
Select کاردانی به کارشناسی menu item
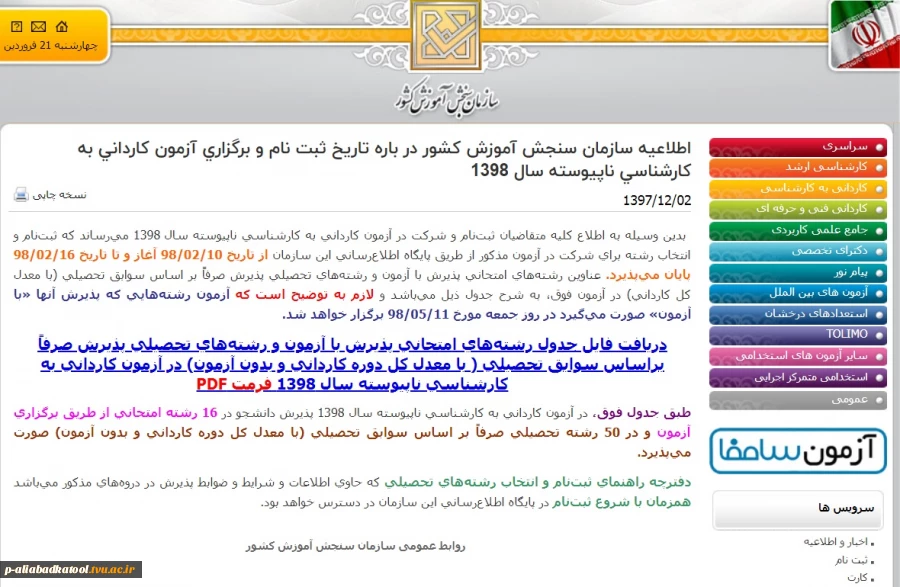(797, 188)
